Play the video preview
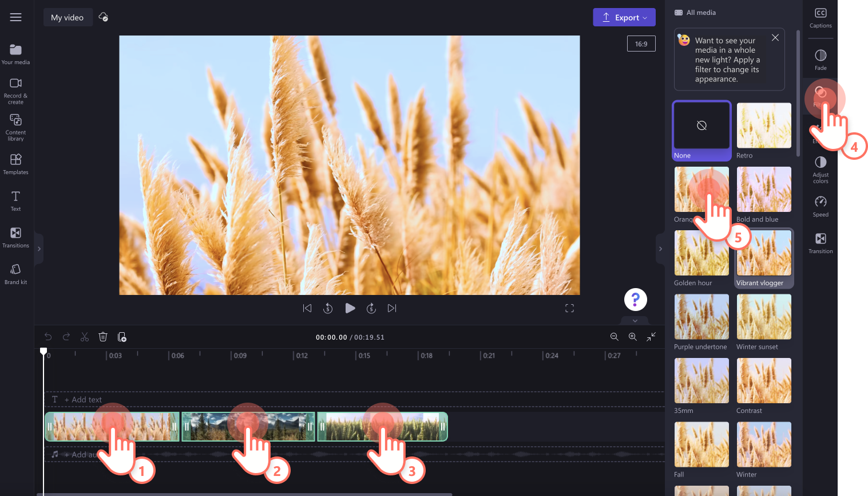Screen dimensions: 868x496 (350, 308)
